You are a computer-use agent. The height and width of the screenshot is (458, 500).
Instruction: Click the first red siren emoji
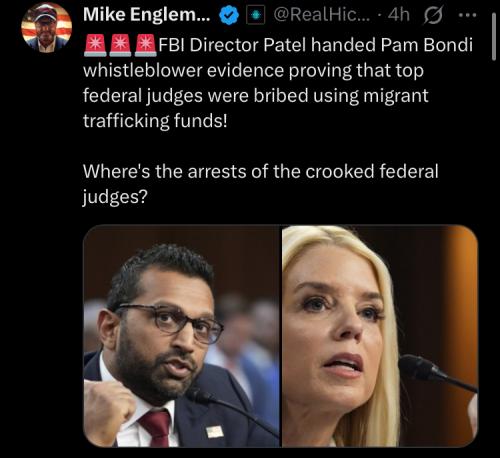pos(95,45)
